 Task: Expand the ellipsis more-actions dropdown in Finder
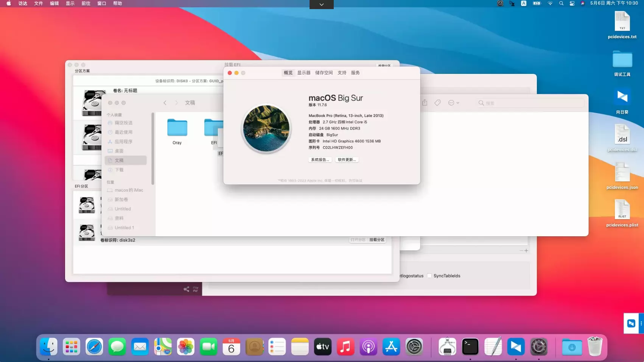[x=453, y=103]
